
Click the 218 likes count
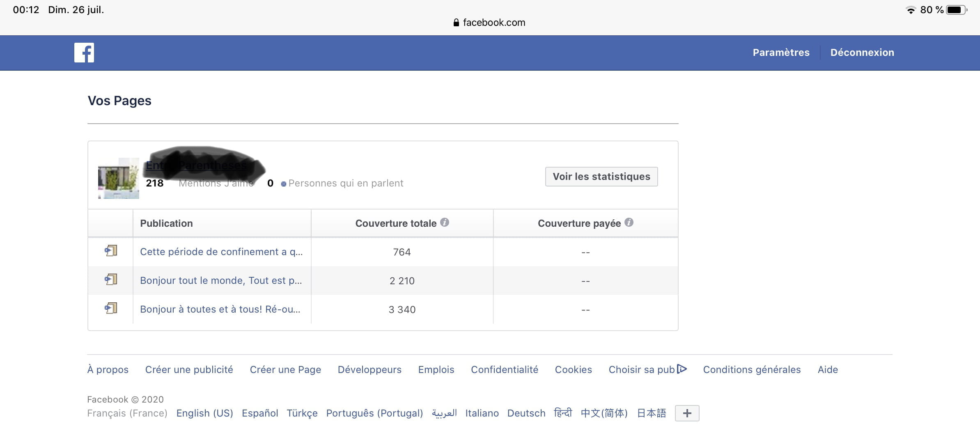point(155,183)
